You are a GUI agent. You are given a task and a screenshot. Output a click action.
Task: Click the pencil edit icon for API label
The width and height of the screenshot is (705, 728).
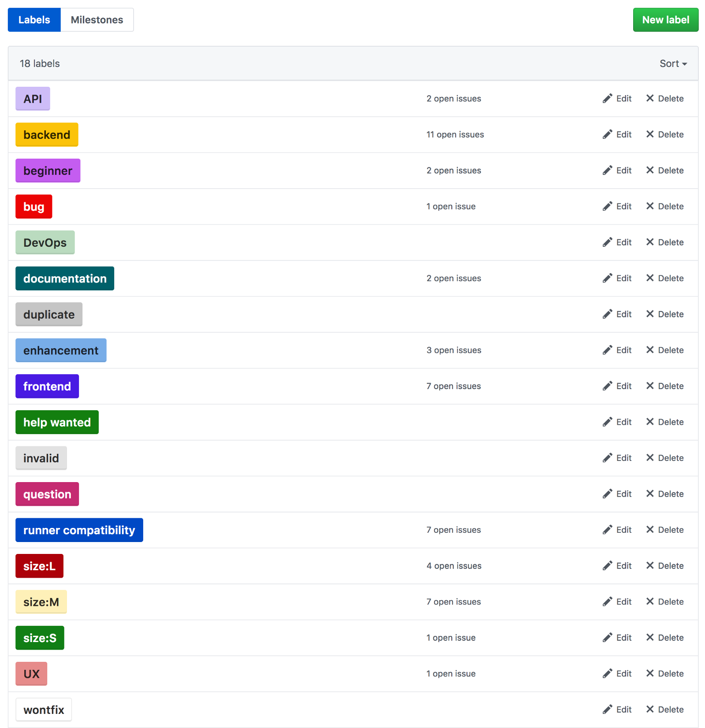coord(607,98)
